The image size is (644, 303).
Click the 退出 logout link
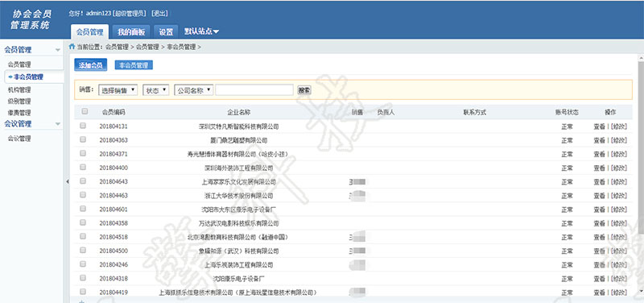pos(159,13)
